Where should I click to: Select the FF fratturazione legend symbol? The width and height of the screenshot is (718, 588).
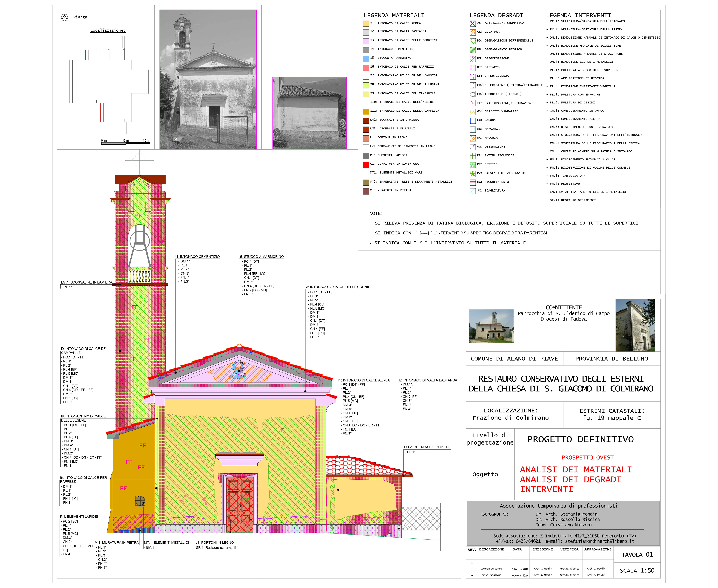pos(472,103)
